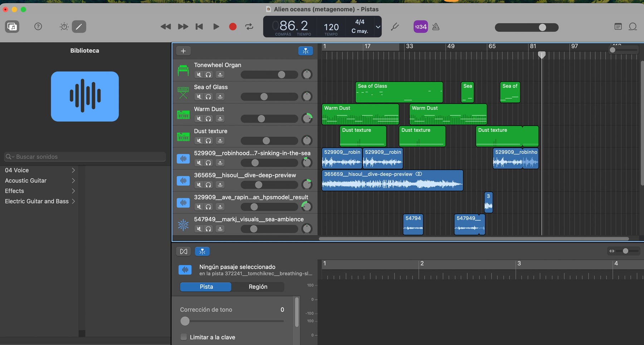The width and height of the screenshot is (644, 345).
Task: Select the Warm Dust synth track icon
Action: (x=183, y=115)
